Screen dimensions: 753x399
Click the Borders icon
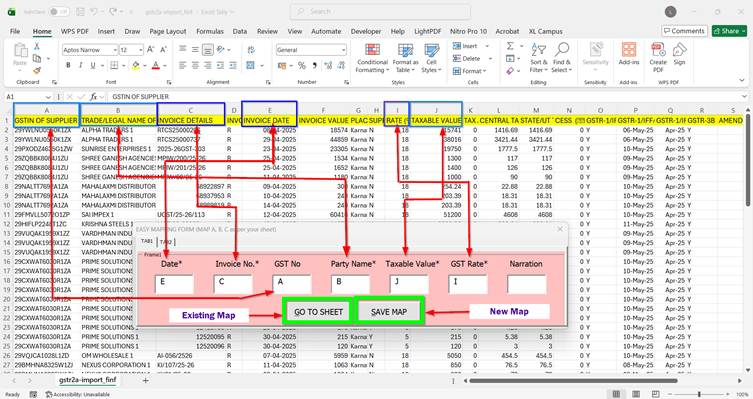coord(114,65)
